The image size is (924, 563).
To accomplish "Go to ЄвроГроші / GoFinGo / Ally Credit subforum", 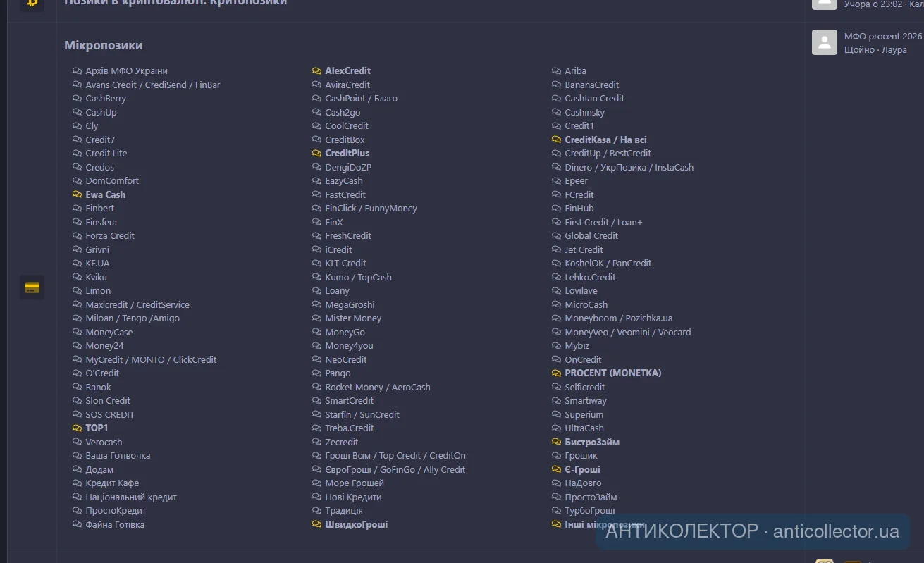I will point(395,470).
